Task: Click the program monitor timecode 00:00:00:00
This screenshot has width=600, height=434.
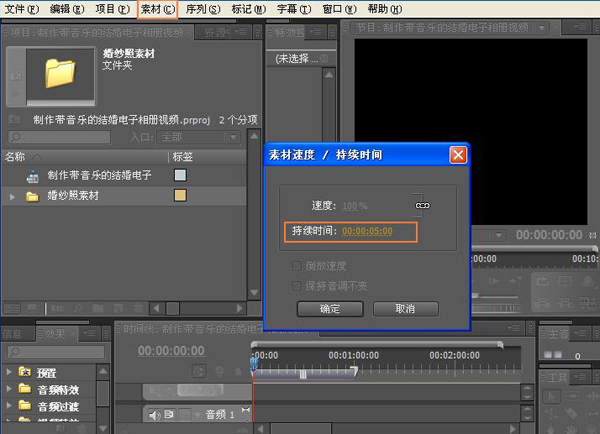Action: (549, 235)
